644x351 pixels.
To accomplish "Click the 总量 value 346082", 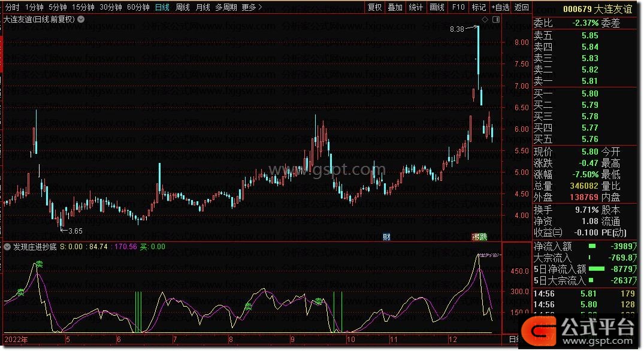I will click(584, 186).
